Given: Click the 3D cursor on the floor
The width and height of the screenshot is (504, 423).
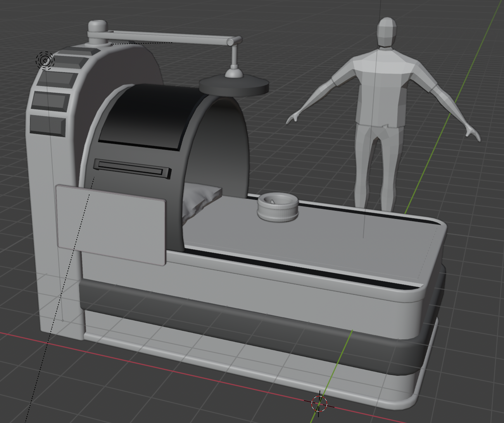Looking at the screenshot, I should click(319, 404).
